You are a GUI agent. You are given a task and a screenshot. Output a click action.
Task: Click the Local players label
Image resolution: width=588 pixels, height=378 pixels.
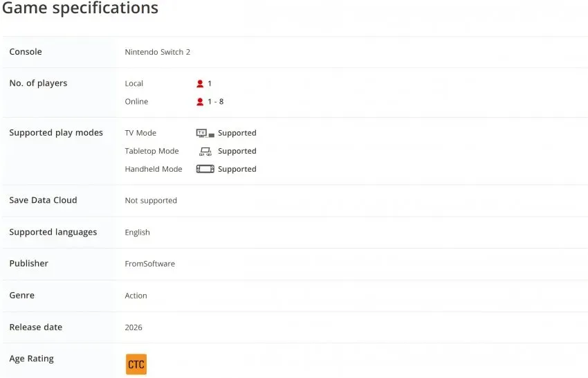tap(134, 84)
